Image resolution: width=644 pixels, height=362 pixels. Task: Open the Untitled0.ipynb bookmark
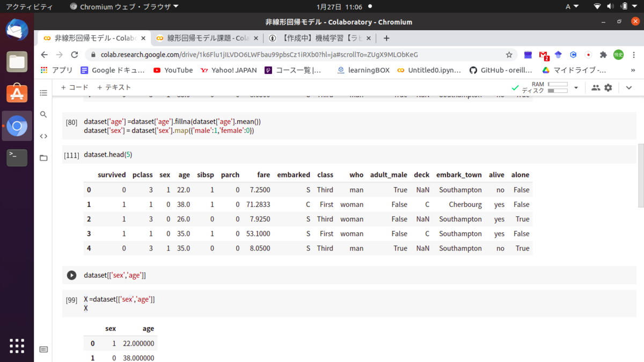[x=429, y=70]
